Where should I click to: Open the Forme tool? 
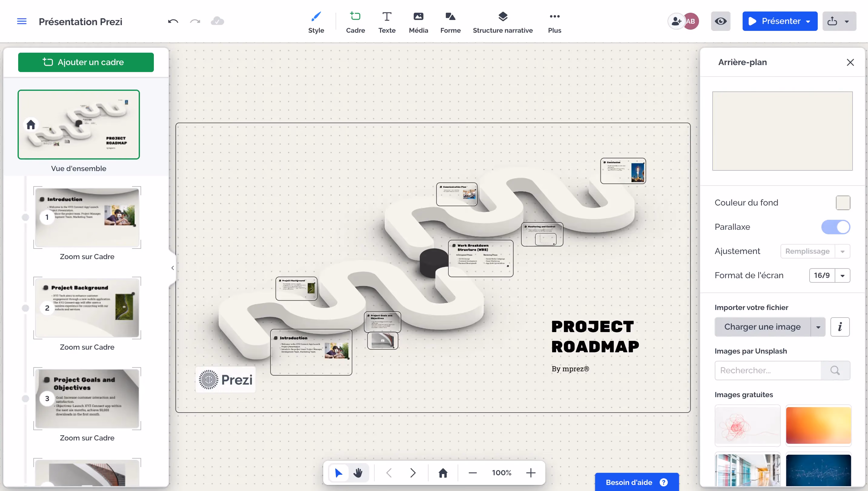coord(450,22)
